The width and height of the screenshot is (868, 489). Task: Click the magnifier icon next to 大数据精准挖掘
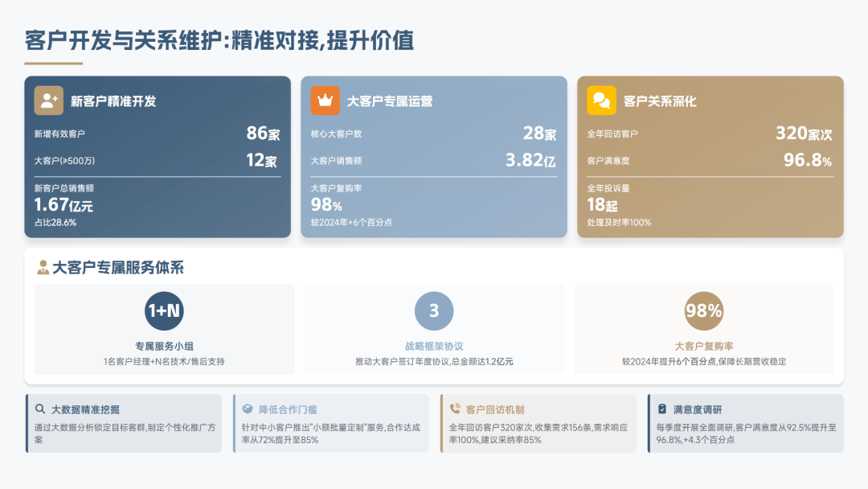coord(40,409)
